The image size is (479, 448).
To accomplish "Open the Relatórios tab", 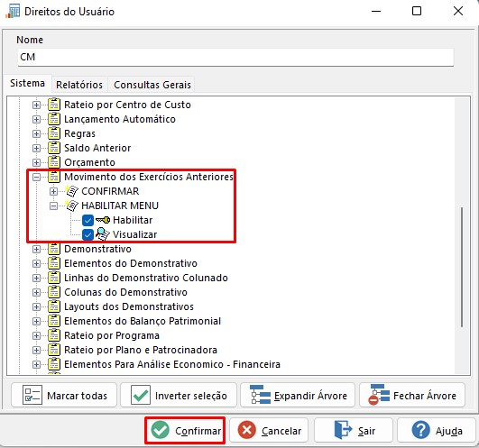I will pyautogui.click(x=79, y=85).
